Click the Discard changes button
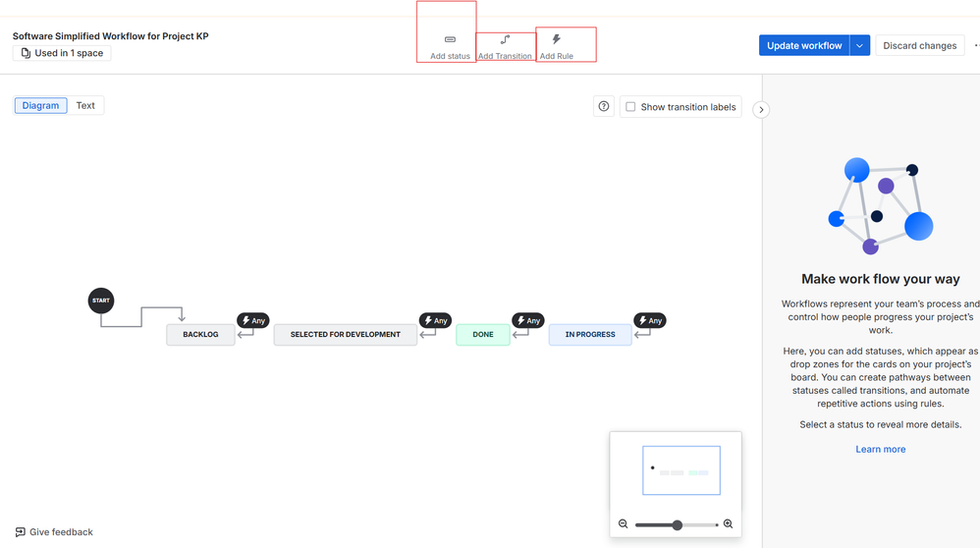The width and height of the screenshot is (980, 548). (x=919, y=45)
